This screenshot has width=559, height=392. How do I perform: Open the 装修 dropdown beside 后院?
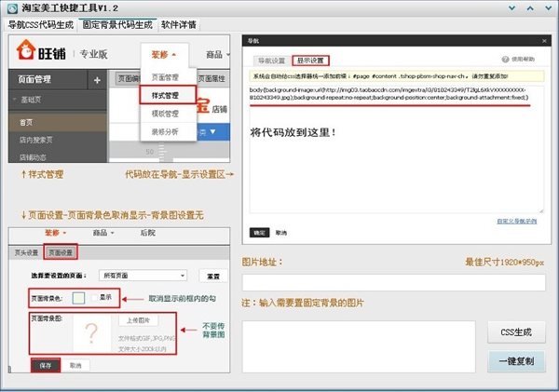click(55, 233)
